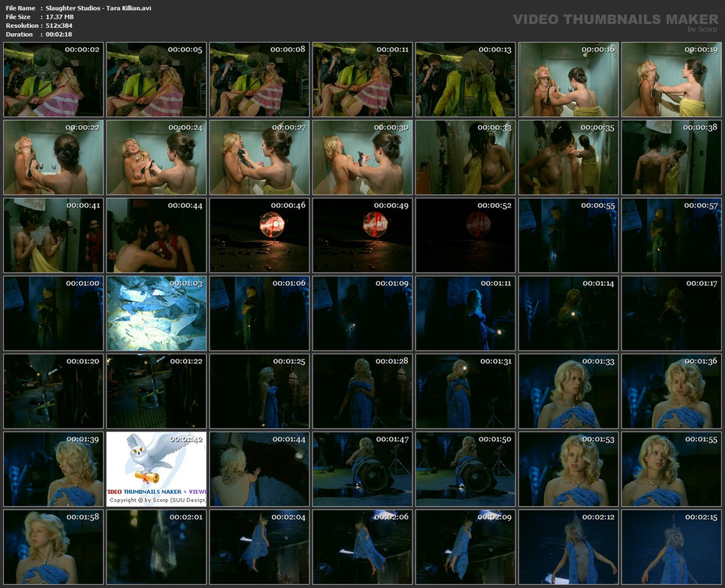
Task: Select the Duration value 00:02:18
Action: (59, 35)
